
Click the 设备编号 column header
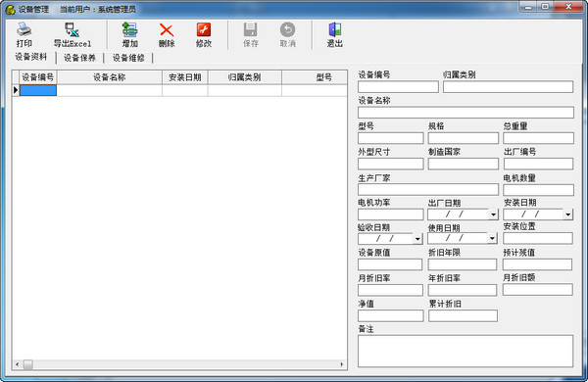click(x=38, y=77)
